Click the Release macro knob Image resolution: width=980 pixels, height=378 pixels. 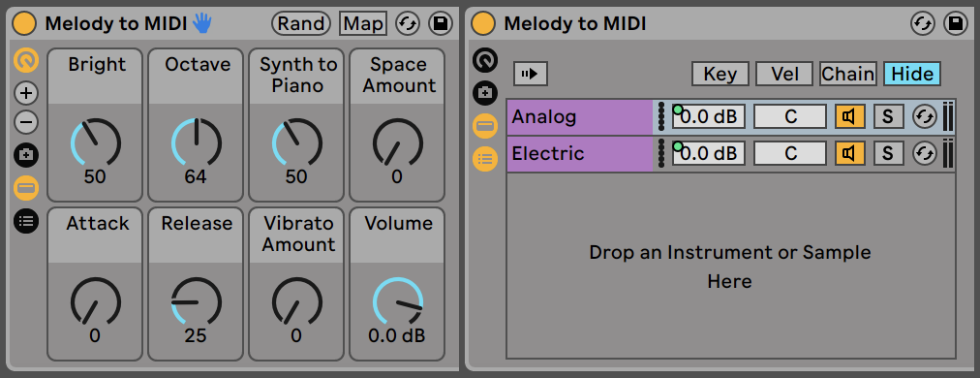tap(196, 301)
